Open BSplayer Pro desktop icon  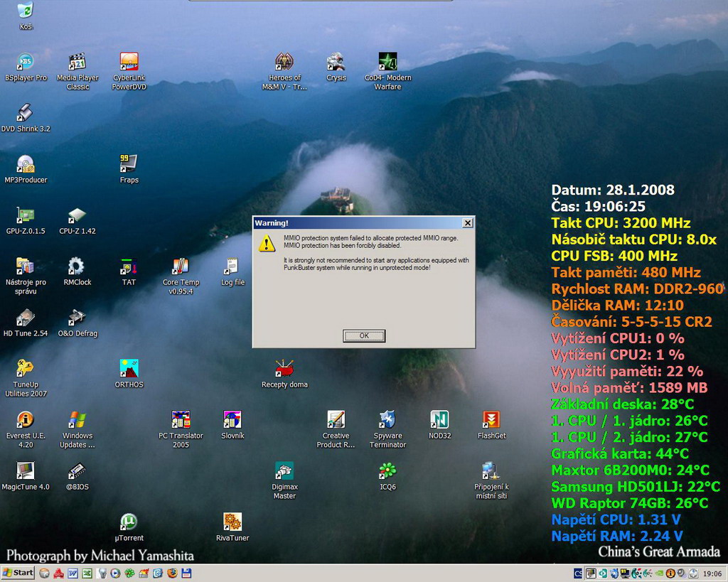click(26, 63)
